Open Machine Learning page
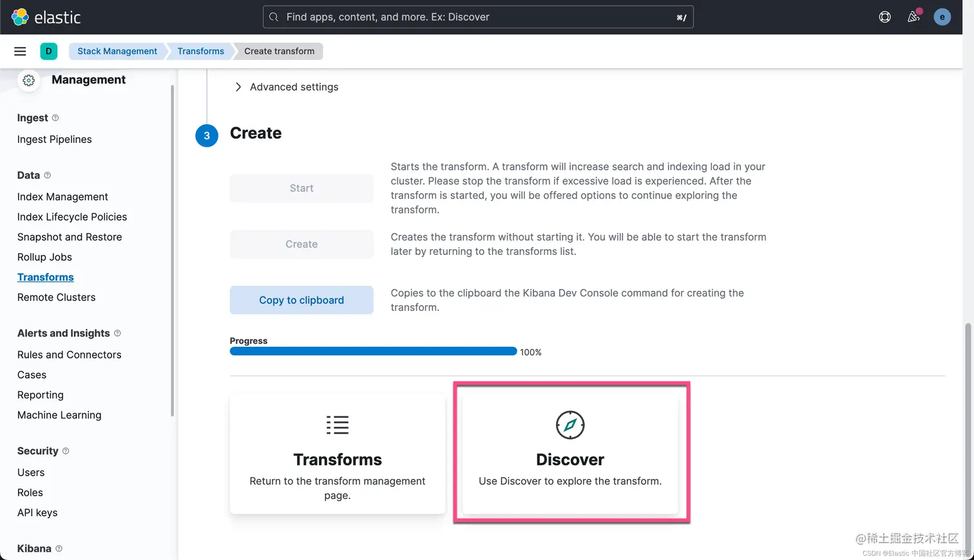 [59, 415]
